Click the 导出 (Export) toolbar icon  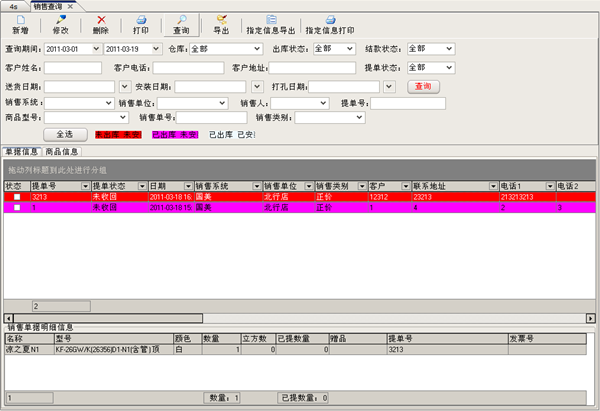[x=221, y=20]
